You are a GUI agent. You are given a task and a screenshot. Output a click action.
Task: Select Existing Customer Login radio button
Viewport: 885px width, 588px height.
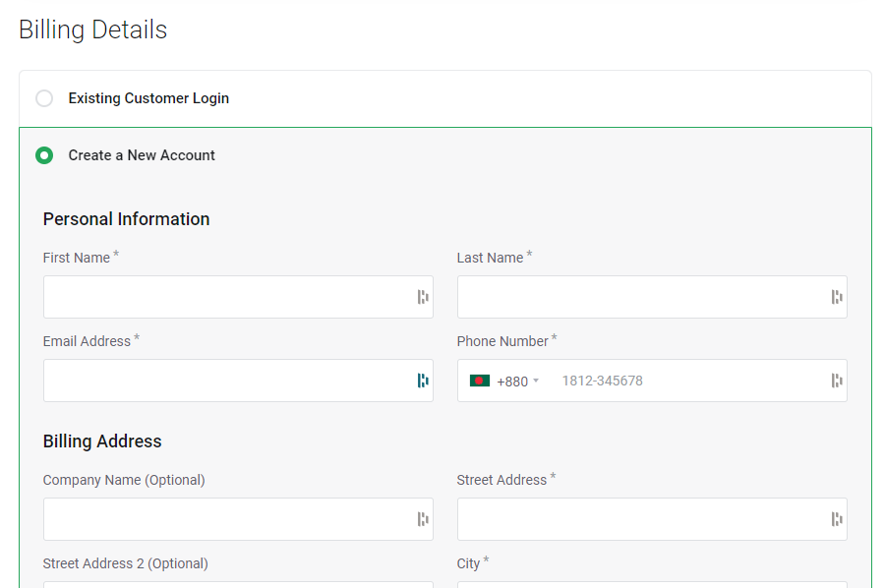tap(44, 98)
